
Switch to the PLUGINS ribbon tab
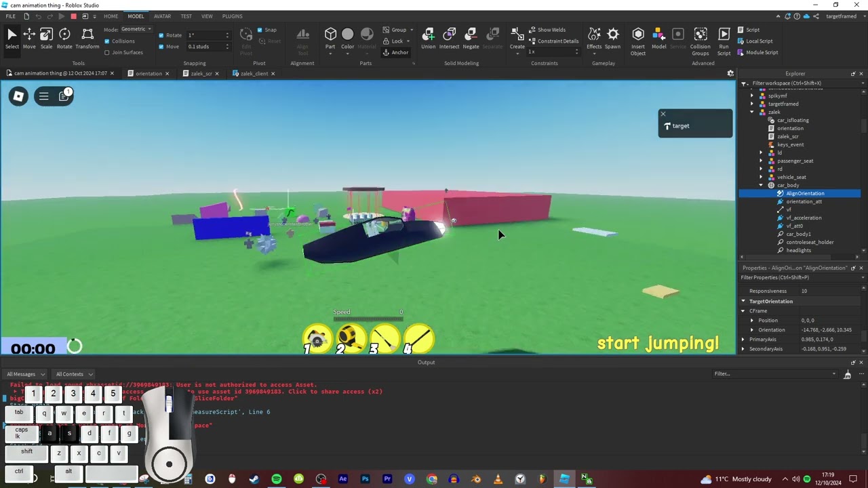pyautogui.click(x=232, y=16)
